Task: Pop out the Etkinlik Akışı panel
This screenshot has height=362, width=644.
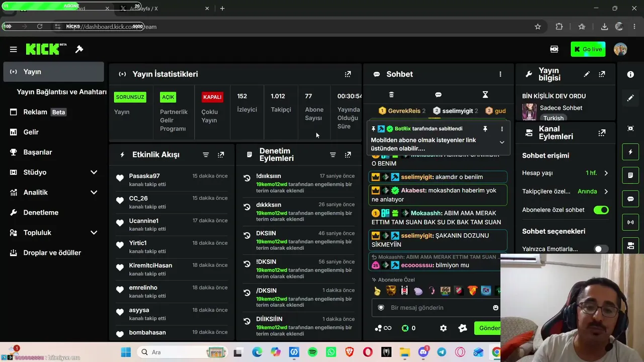Action: pos(221,155)
